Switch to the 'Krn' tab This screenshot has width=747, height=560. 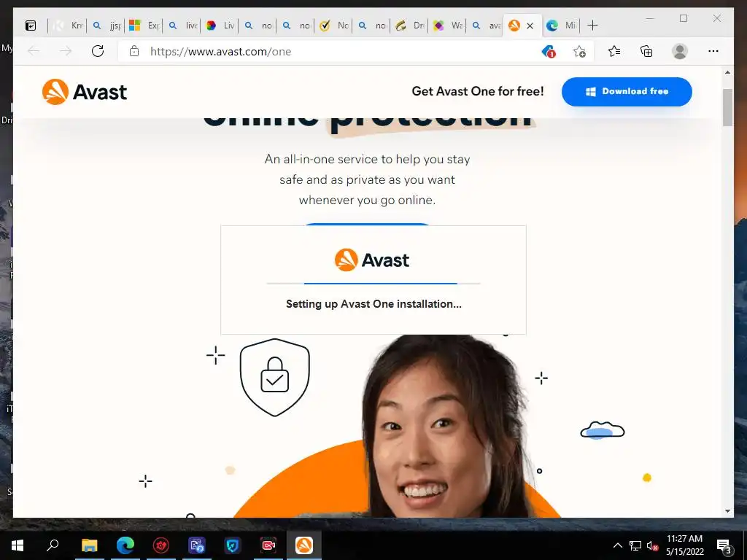[x=67, y=26]
